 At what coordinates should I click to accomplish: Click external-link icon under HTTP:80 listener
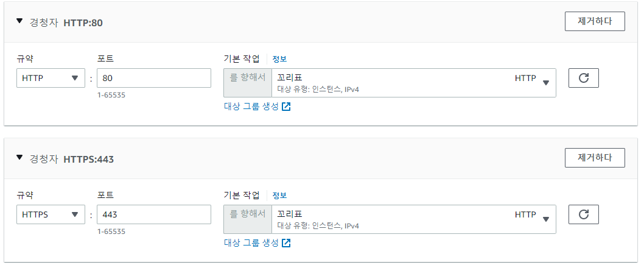point(286,107)
